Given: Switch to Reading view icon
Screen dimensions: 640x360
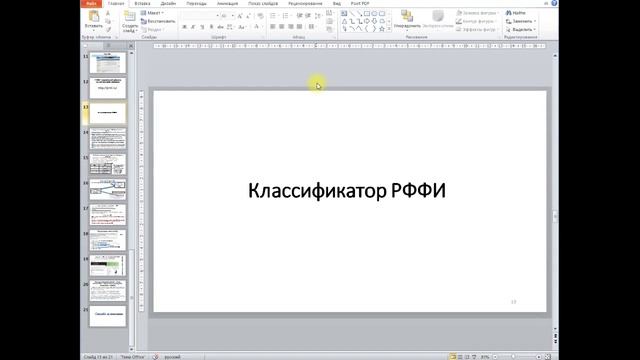Looking at the screenshot, I should coord(467,357).
